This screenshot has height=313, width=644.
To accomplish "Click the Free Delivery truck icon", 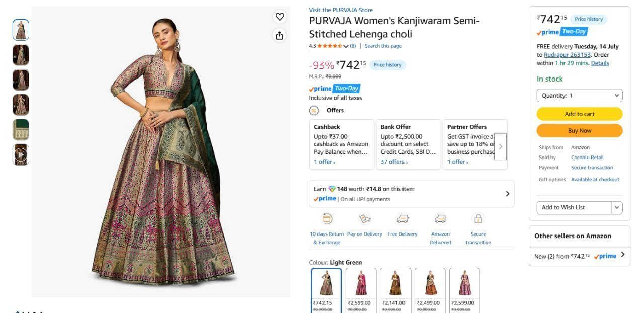I will point(403,219).
